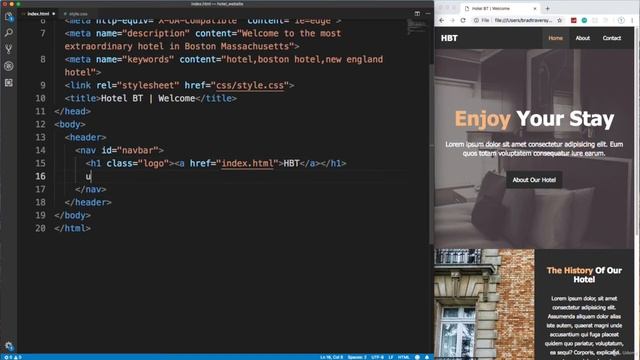Click the Enjoy Your Stay heading
This screenshot has height=360, width=640.
(x=534, y=119)
